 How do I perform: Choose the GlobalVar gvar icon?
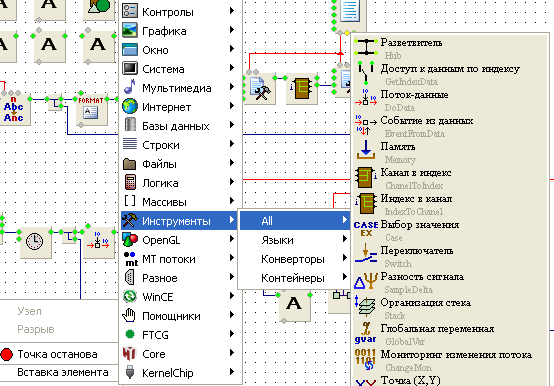[x=366, y=333]
